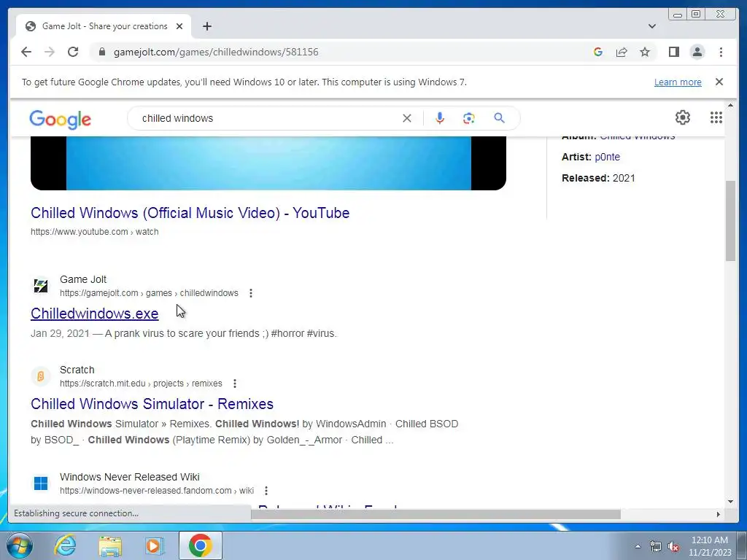The height and width of the screenshot is (560, 747).
Task: Click the muted volume tray icon
Action: (673, 547)
